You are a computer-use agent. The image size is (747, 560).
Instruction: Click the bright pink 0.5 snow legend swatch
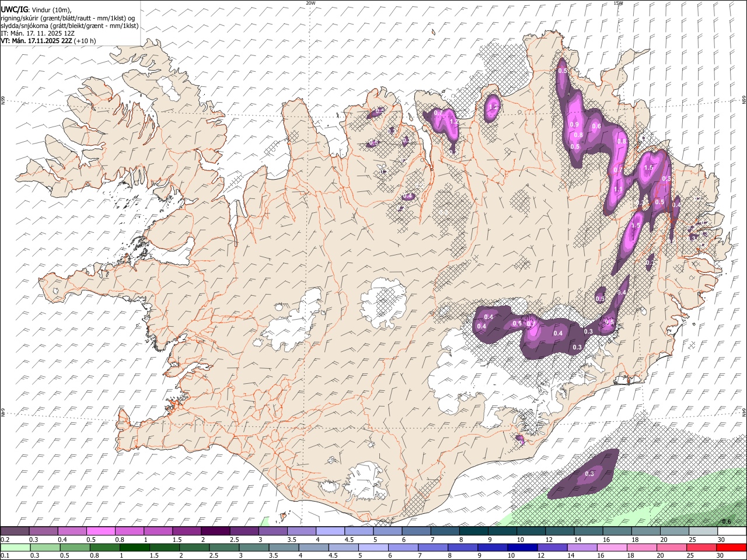(101, 531)
